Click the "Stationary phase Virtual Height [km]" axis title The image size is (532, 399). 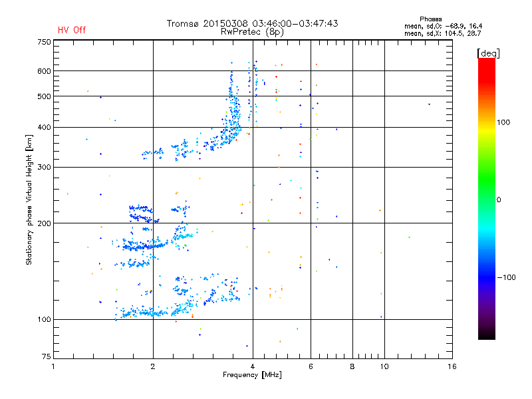pos(29,200)
